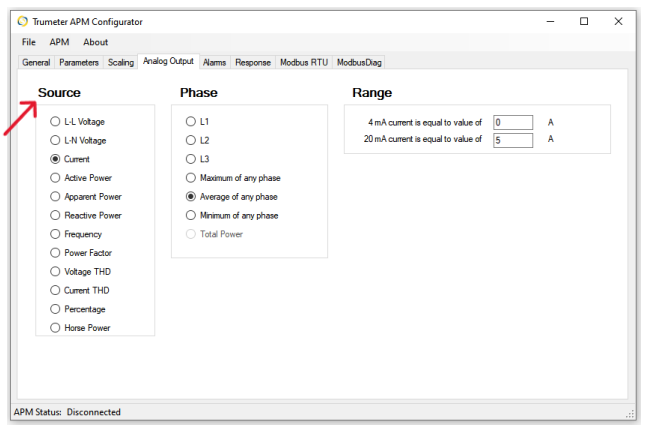Choose Minimum of any phase
Image resolution: width=648 pixels, height=432 pixels.
pos(232,215)
